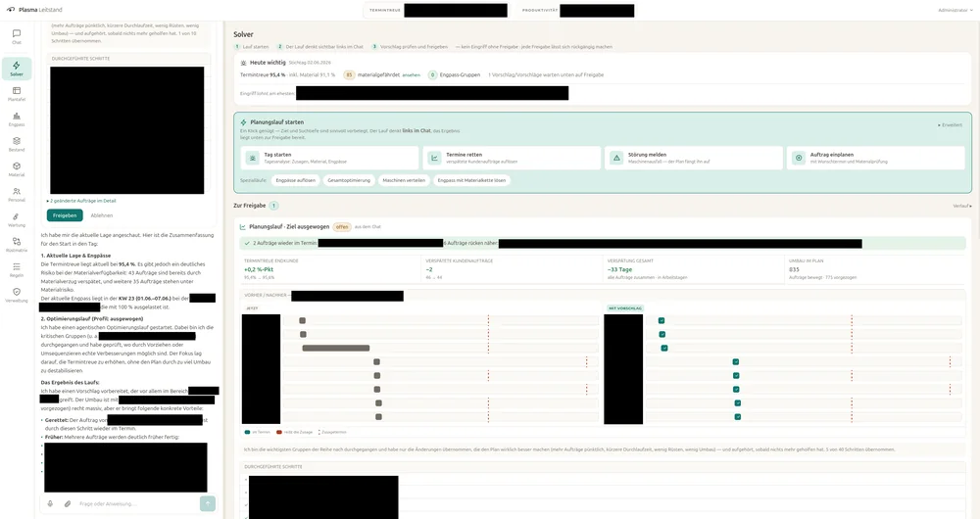Open the Bestand inventory icon
Viewport: 980px width, 519px height.
point(17,144)
